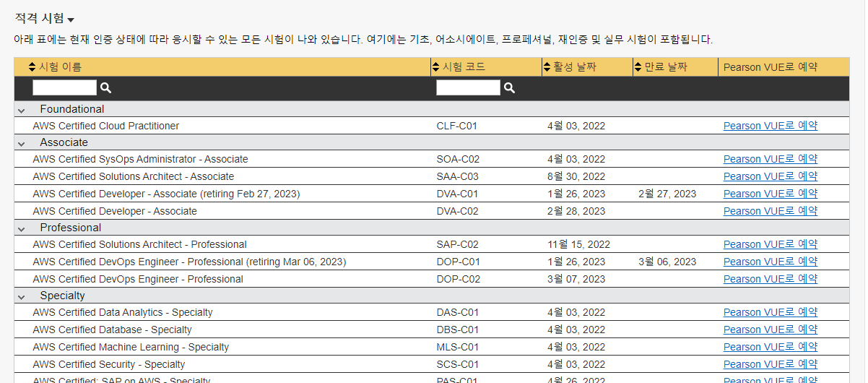Select the 3월 07, 2023 active date
868x383 pixels.
(576, 279)
